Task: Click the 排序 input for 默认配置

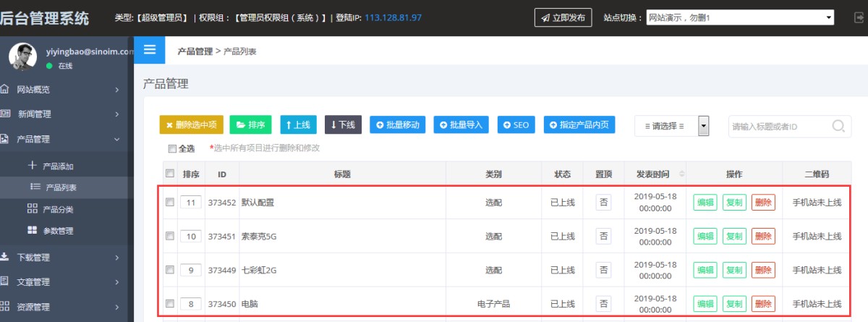Action: pos(190,203)
